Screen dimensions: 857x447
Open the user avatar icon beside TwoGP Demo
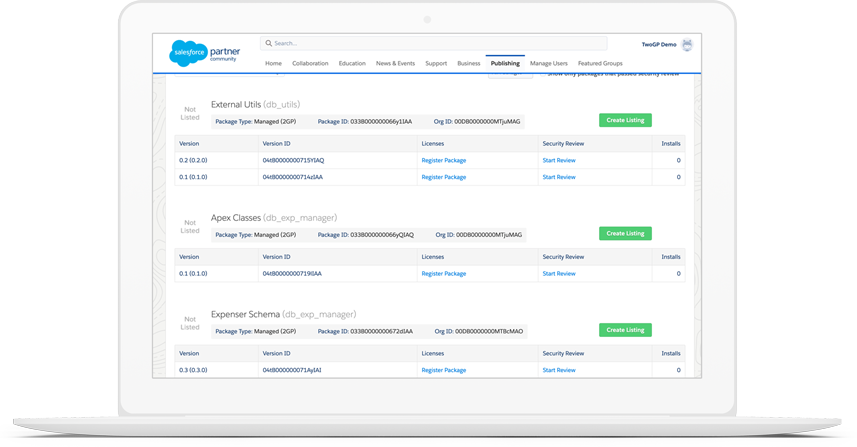coord(687,45)
